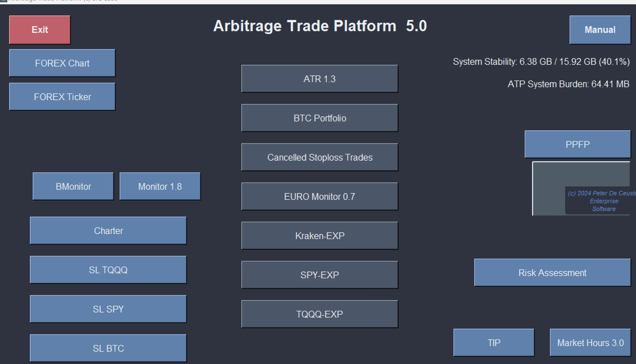Open ATR 1.3 module
This screenshot has height=364, width=636.
(319, 79)
